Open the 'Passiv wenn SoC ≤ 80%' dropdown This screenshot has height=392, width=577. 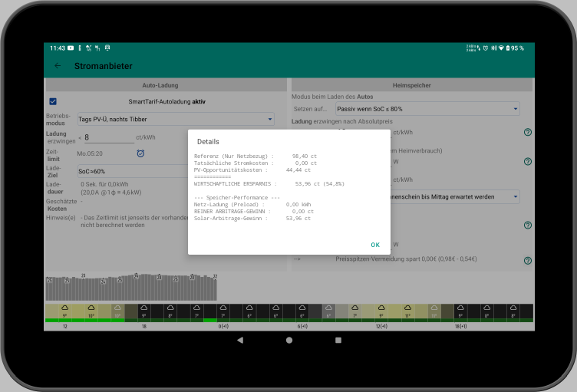pyautogui.click(x=427, y=109)
